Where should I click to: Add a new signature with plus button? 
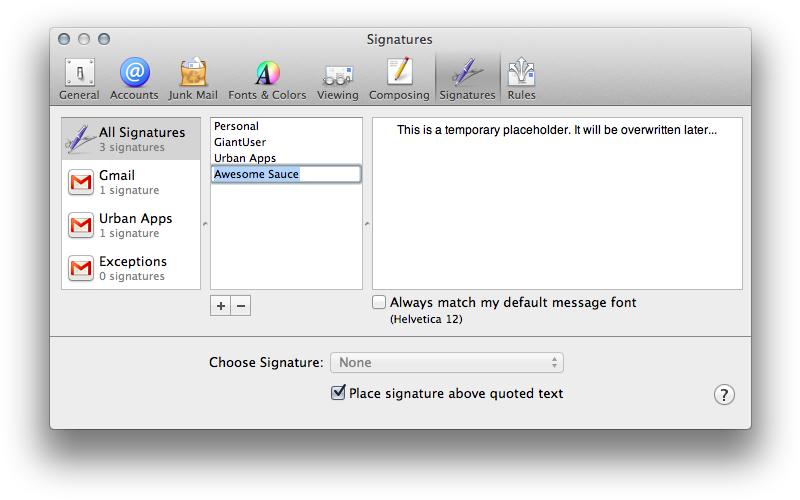tap(220, 306)
